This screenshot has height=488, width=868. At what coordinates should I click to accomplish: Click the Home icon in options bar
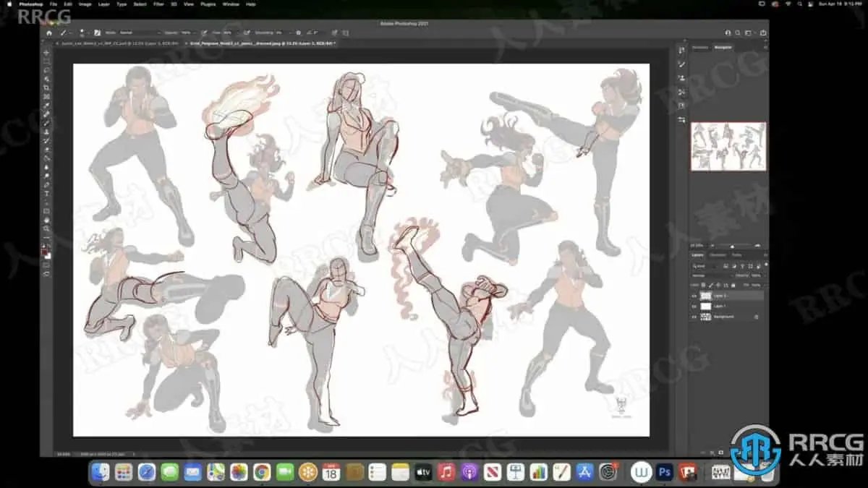[x=49, y=33]
